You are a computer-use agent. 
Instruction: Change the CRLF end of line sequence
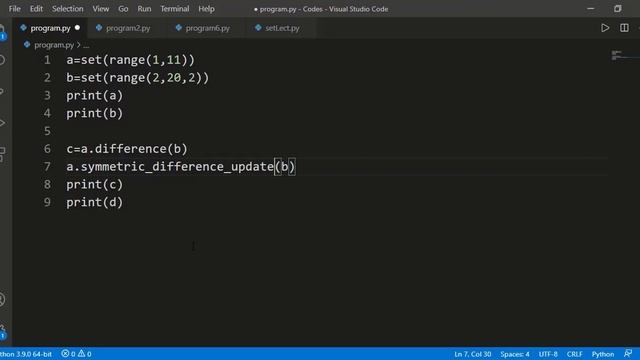point(574,354)
